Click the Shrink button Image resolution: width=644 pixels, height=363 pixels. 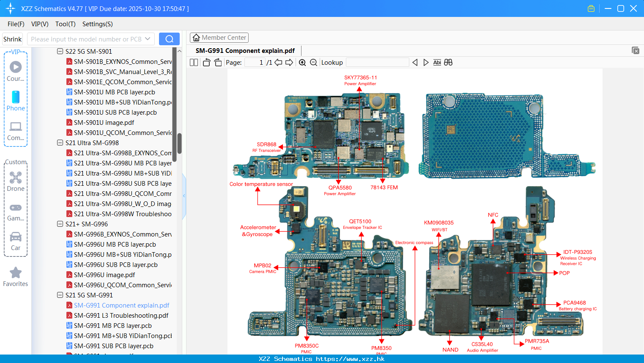(x=12, y=39)
